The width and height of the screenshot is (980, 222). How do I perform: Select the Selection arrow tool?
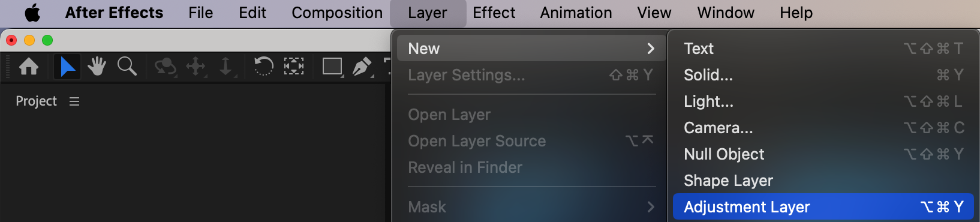pos(67,66)
